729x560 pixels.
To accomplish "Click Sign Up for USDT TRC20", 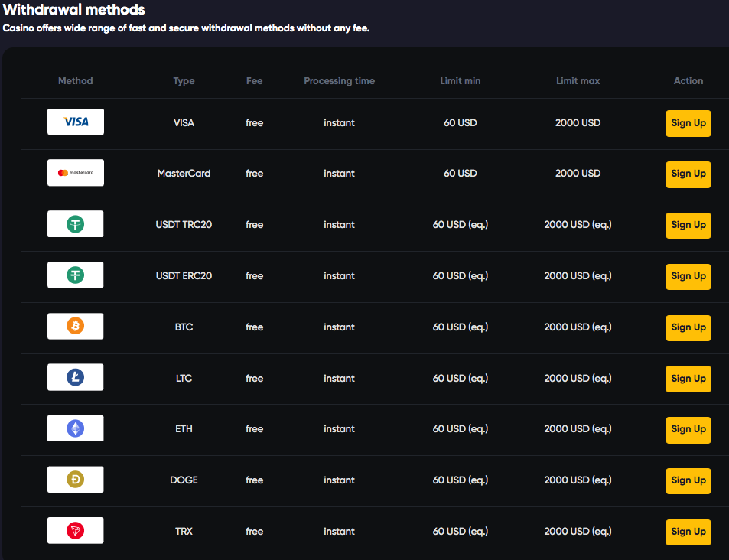I will (x=688, y=225).
